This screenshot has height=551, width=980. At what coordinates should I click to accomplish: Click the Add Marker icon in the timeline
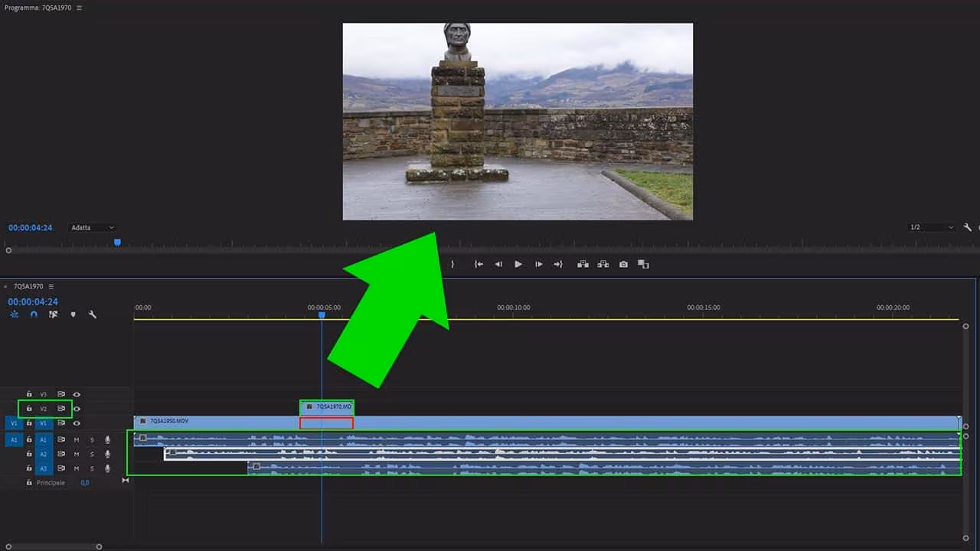[73, 315]
